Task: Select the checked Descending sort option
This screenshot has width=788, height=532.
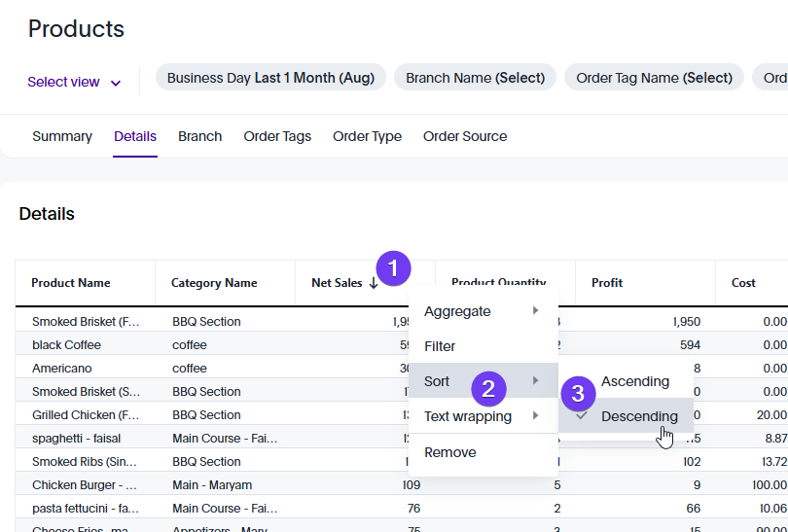Action: (x=638, y=416)
